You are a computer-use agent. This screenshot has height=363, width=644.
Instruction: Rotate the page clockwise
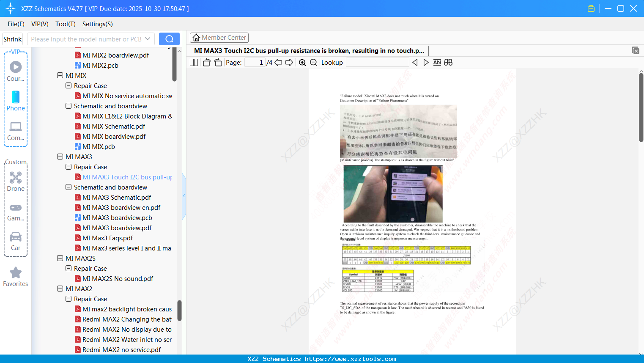point(218,63)
